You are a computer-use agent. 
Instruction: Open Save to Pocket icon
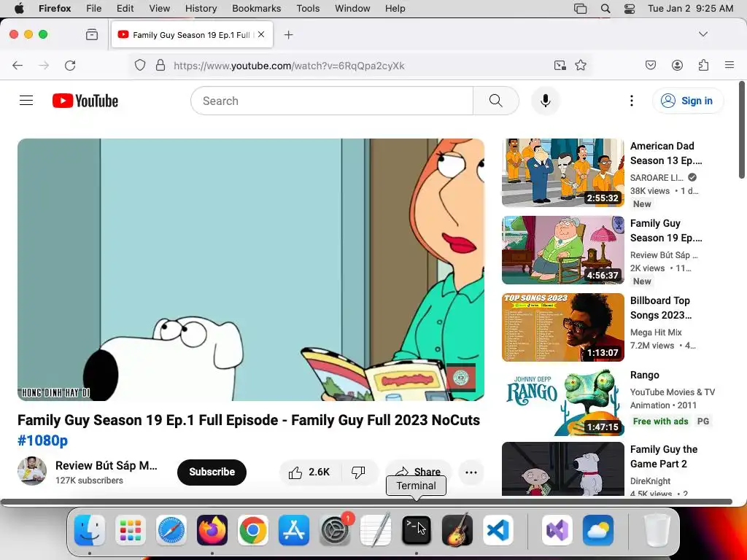point(651,65)
